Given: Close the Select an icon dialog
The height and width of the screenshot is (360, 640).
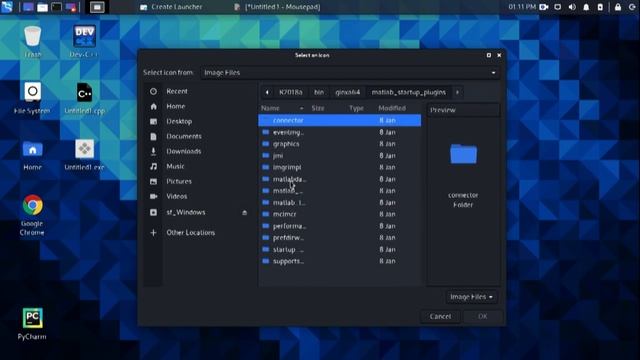Looking at the screenshot, I should [x=499, y=55].
